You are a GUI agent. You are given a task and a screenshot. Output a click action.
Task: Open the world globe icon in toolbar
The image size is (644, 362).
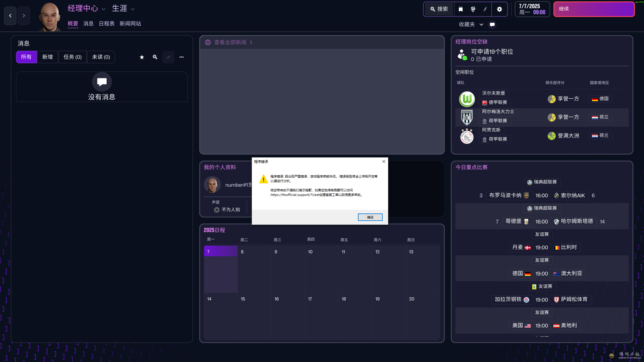(473, 9)
